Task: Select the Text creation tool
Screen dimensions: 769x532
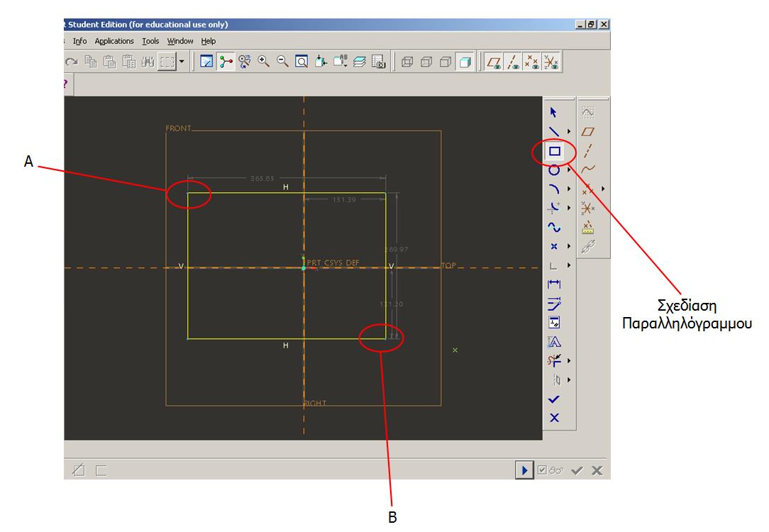Action: point(554,342)
